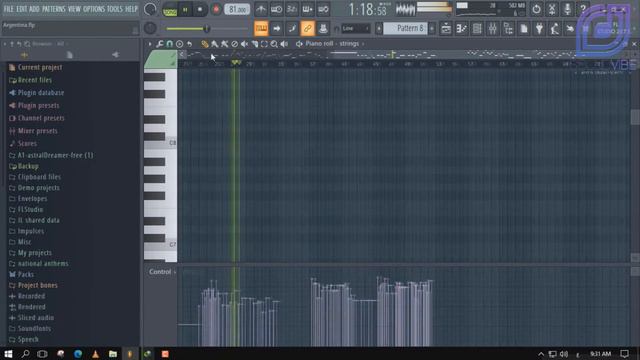Open the FILE menu
The image size is (640, 360).
(9, 9)
